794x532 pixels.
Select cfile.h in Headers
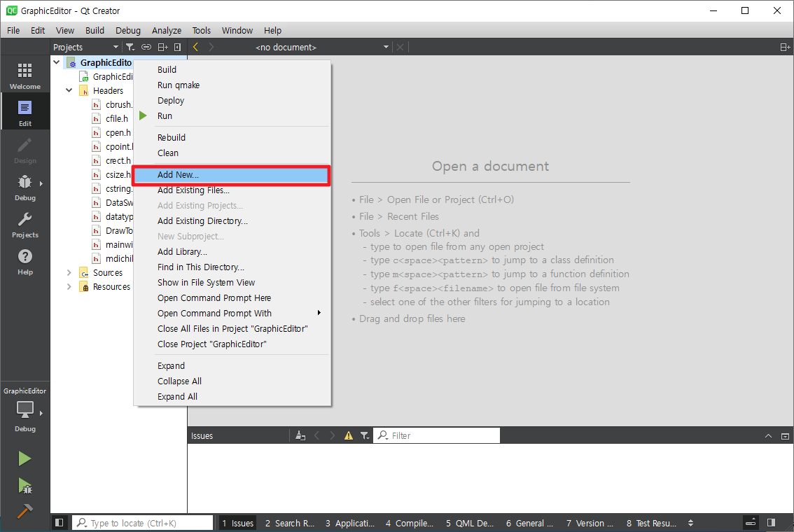(x=117, y=118)
